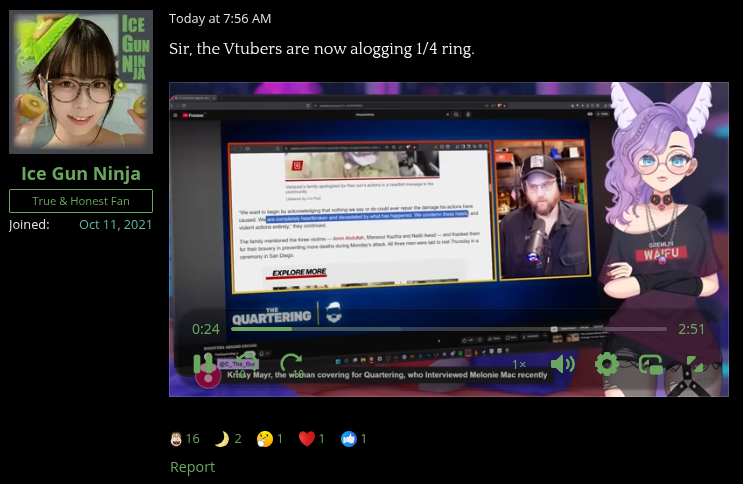Open the Today at 7:56 AM timestamp
The width and height of the screenshot is (743, 484).
pyautogui.click(x=220, y=18)
